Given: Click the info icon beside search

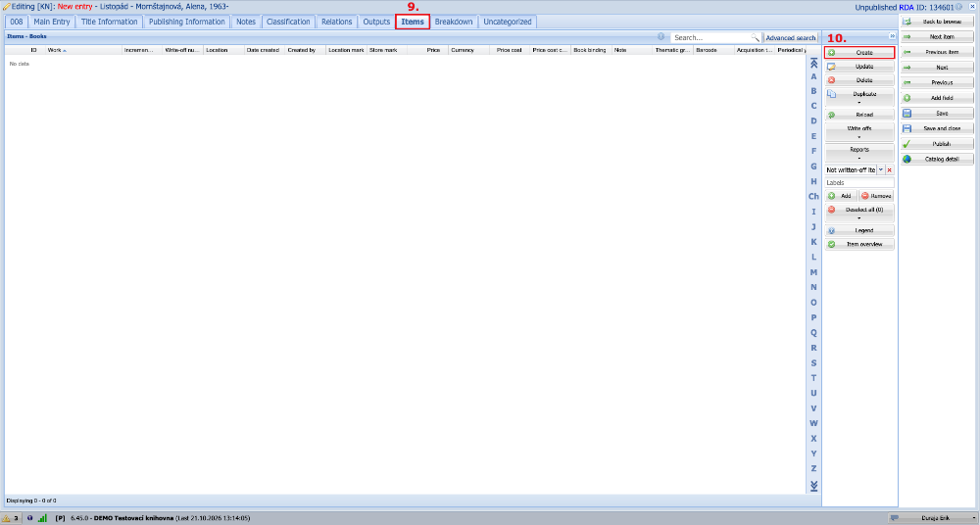Looking at the screenshot, I should point(661,37).
